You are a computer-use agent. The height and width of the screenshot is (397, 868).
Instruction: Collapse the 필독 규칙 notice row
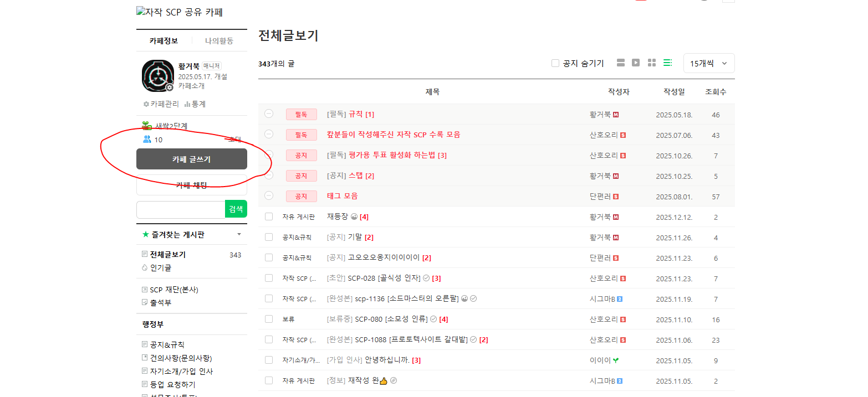[269, 114]
